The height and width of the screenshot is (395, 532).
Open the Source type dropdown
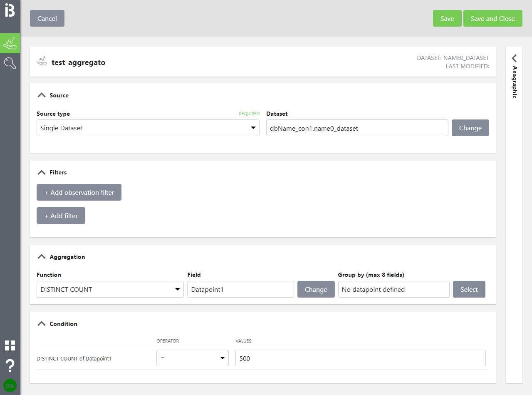coord(148,128)
